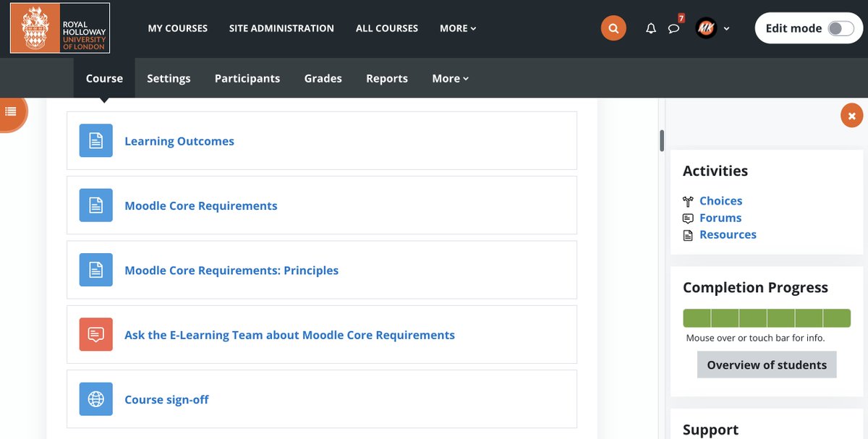Image resolution: width=868 pixels, height=439 pixels.
Task: Switch to the Grades tab
Action: point(323,78)
